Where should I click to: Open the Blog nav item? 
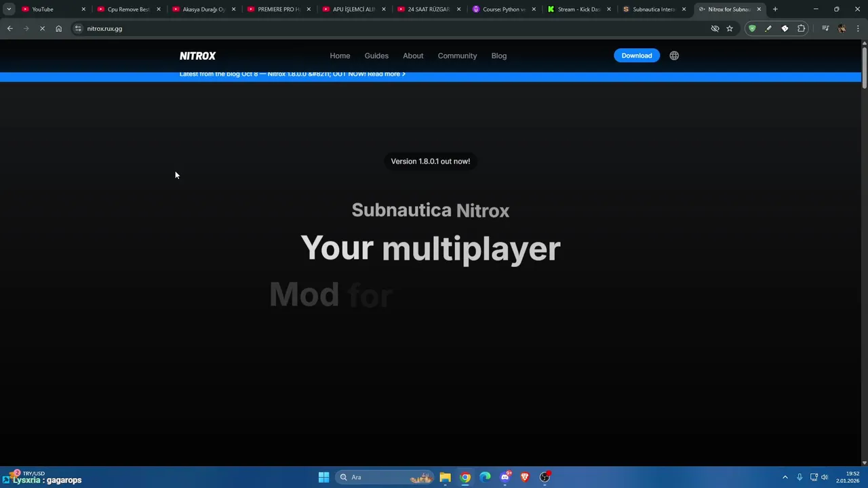tap(499, 56)
